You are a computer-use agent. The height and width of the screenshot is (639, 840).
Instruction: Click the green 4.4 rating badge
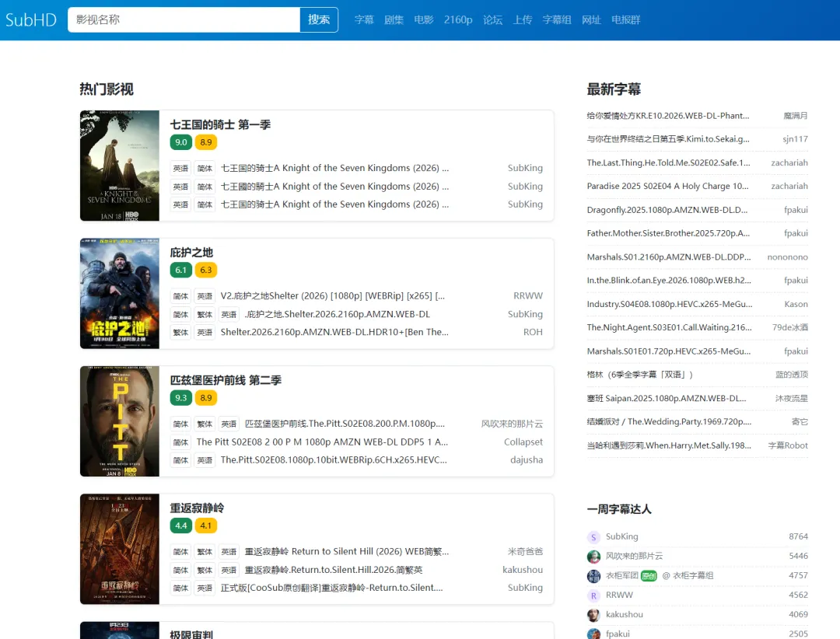click(x=181, y=526)
